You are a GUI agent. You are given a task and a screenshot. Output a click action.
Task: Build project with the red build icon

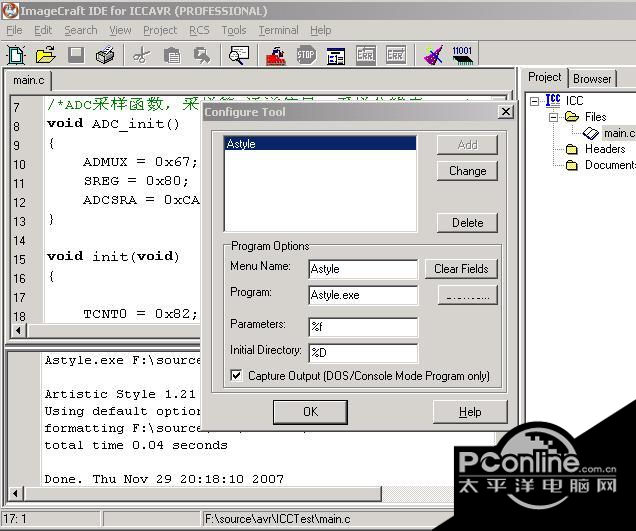(x=276, y=56)
